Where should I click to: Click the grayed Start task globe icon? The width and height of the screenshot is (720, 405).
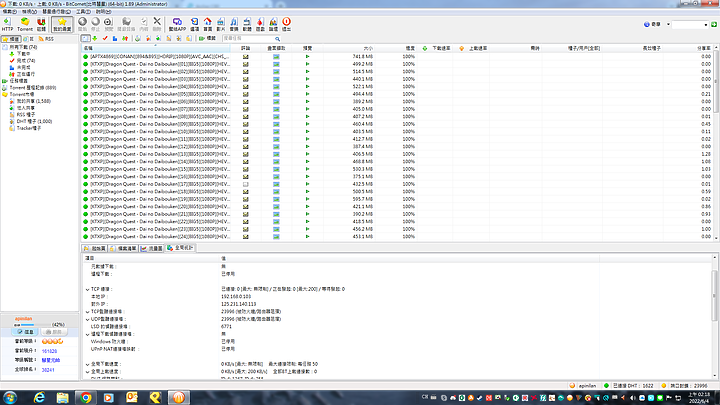tap(82, 24)
